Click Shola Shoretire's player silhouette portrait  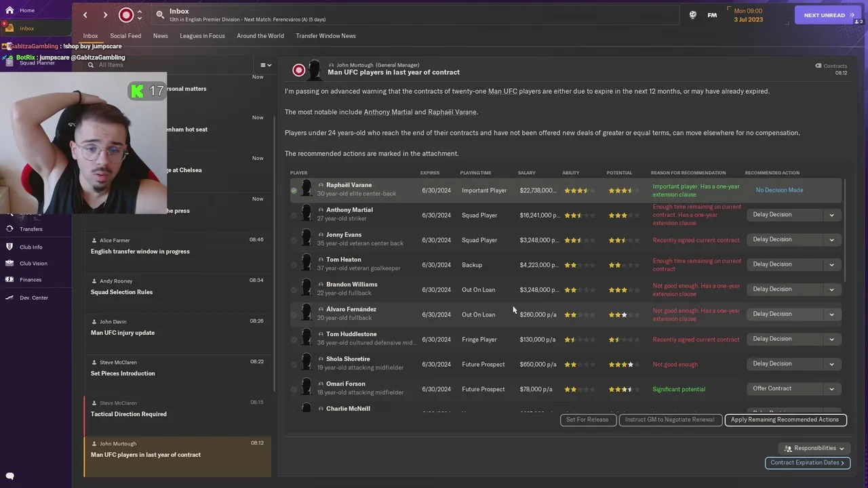coord(307,363)
